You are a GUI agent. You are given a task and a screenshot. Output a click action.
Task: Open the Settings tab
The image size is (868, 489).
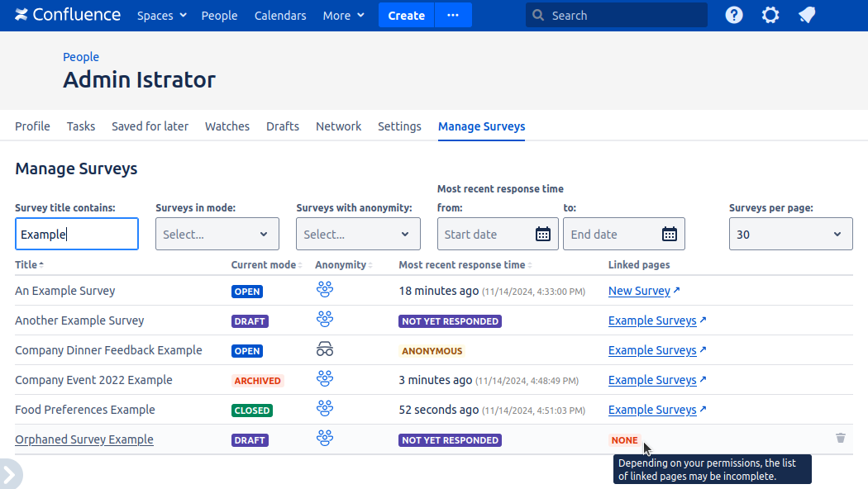[399, 126]
